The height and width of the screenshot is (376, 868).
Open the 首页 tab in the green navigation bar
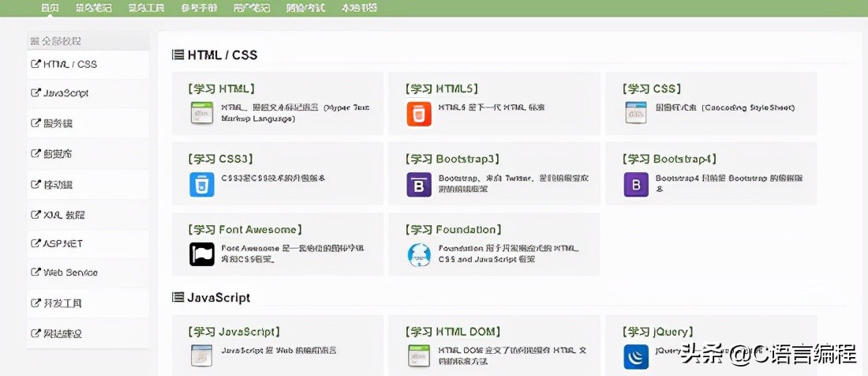51,8
